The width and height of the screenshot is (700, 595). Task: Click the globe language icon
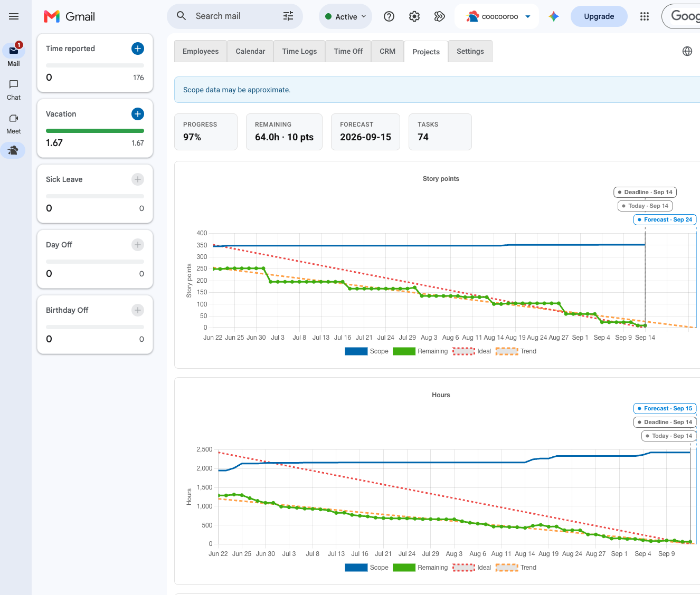687,51
